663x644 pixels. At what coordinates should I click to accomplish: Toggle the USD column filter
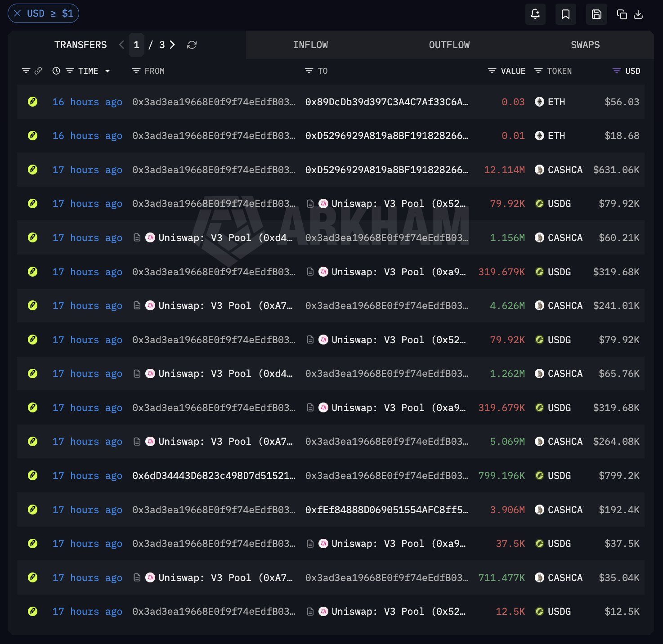pos(616,71)
